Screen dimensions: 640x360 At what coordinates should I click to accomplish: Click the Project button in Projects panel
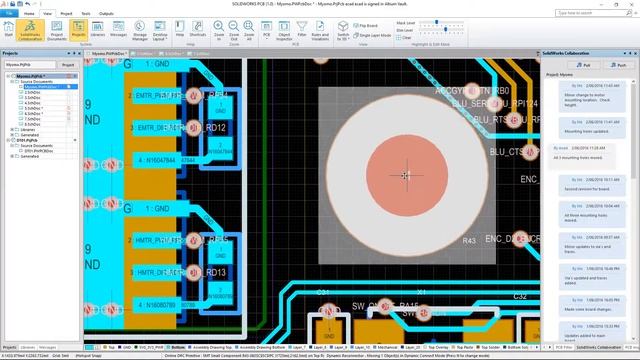click(68, 64)
